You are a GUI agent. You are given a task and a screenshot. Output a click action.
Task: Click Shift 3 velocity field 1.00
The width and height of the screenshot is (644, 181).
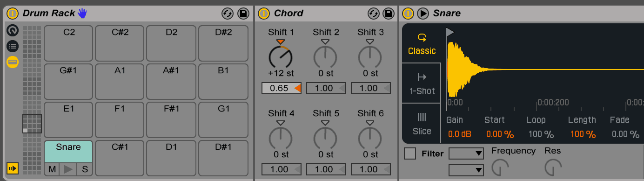(370, 88)
